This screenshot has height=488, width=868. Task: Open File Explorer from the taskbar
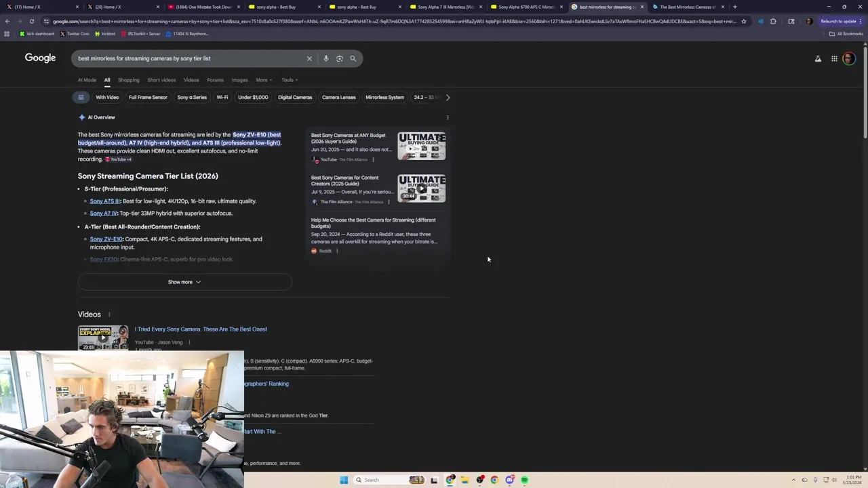click(x=465, y=480)
